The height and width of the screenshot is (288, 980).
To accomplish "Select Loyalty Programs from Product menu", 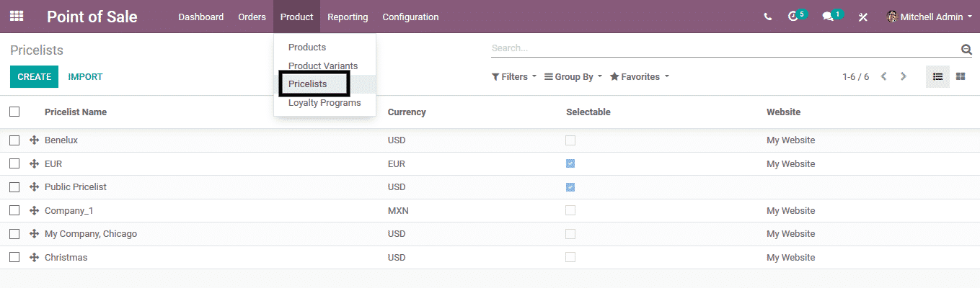I will [x=324, y=102].
